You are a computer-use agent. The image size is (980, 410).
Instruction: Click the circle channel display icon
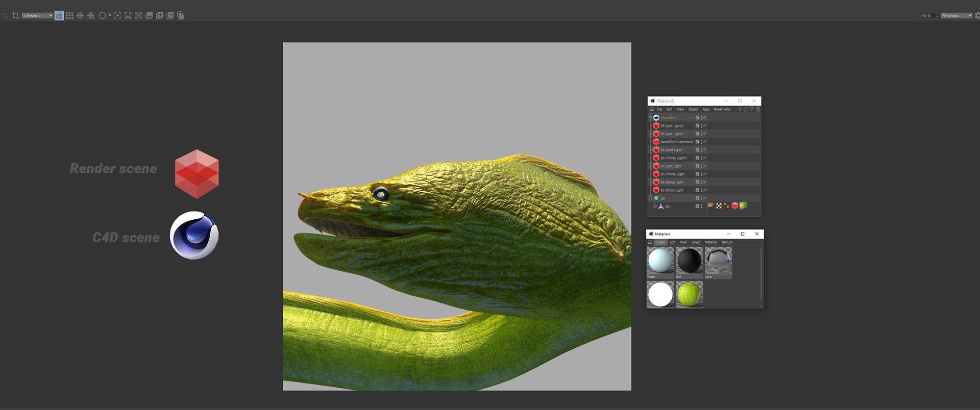pyautogui.click(x=102, y=16)
